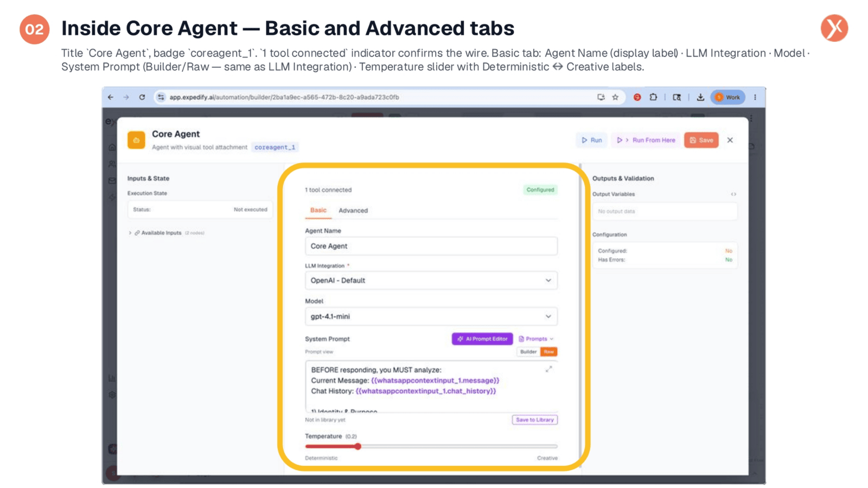The width and height of the screenshot is (868, 488).
Task: Click the 'Configured:' row in Configuration
Action: pyautogui.click(x=665, y=251)
